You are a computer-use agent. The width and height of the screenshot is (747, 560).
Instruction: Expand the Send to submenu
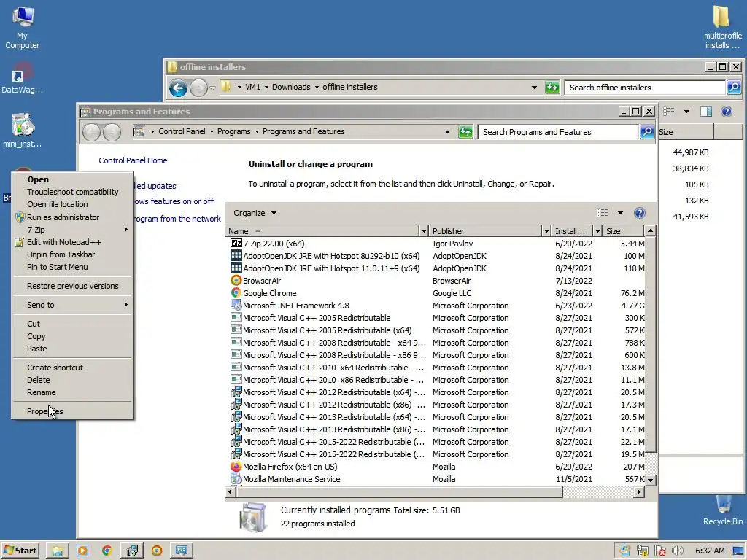click(x=72, y=305)
